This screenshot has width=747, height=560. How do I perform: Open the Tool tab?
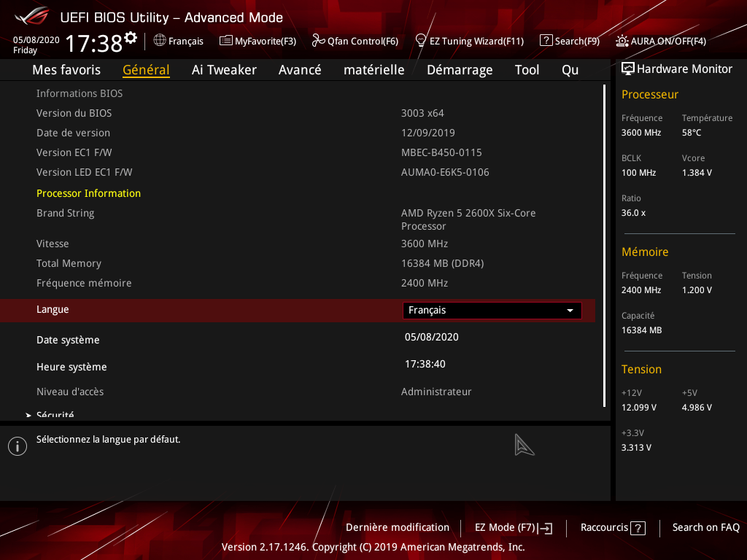point(527,70)
